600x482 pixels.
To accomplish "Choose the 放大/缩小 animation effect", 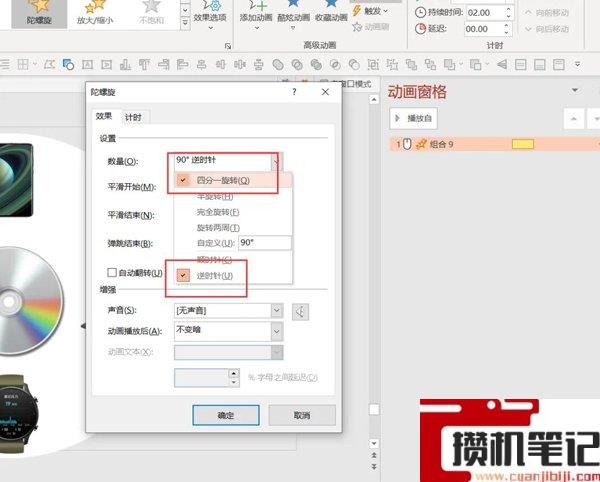I will tap(95, 14).
